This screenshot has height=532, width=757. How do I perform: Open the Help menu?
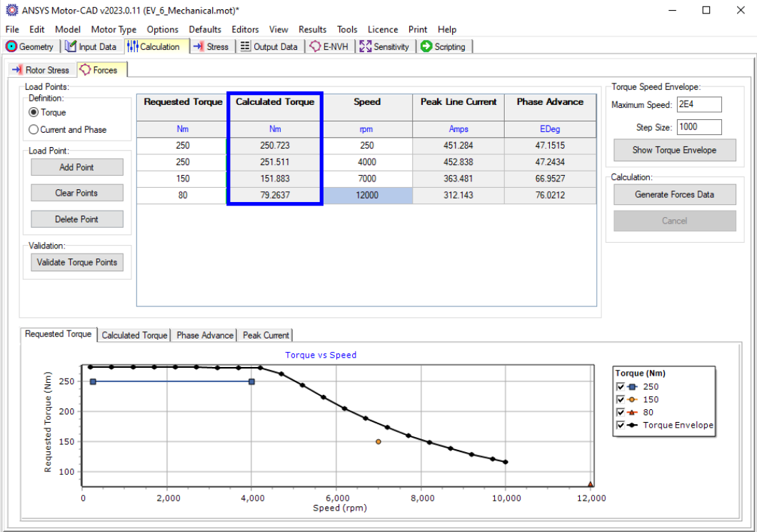pos(447,29)
